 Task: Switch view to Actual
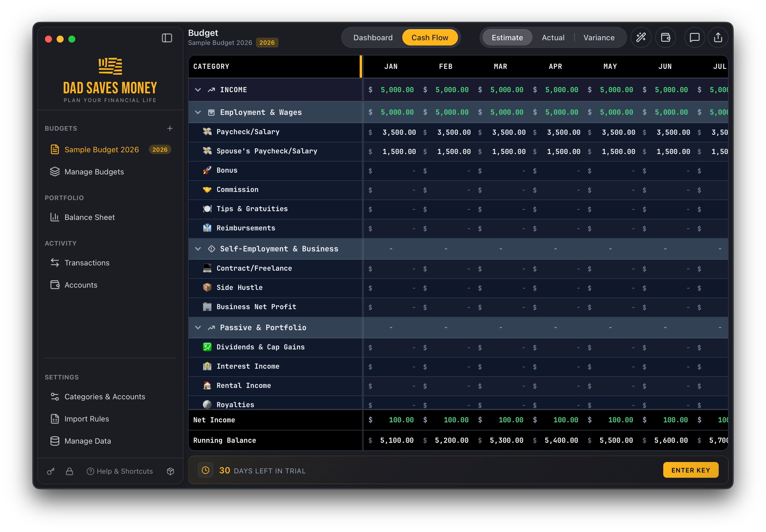pos(553,38)
